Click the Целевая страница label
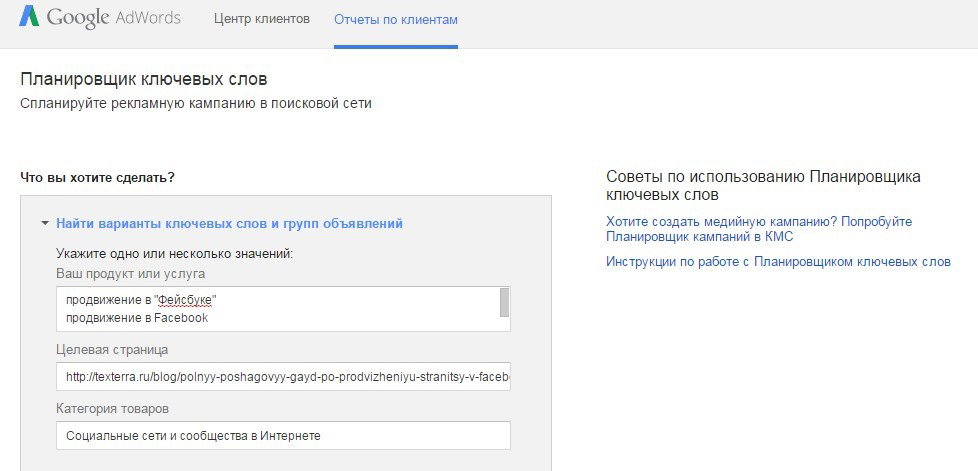Image resolution: width=978 pixels, height=471 pixels. 112,349
